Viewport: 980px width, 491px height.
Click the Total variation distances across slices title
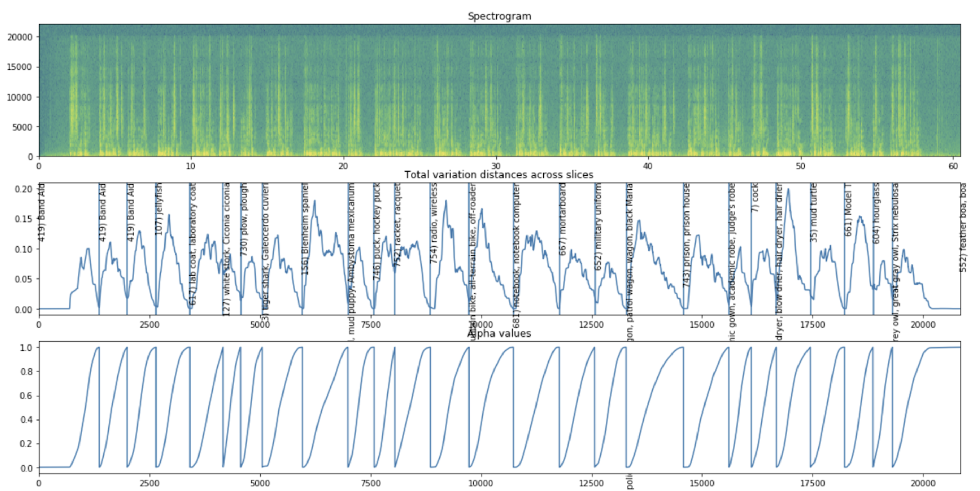click(498, 175)
